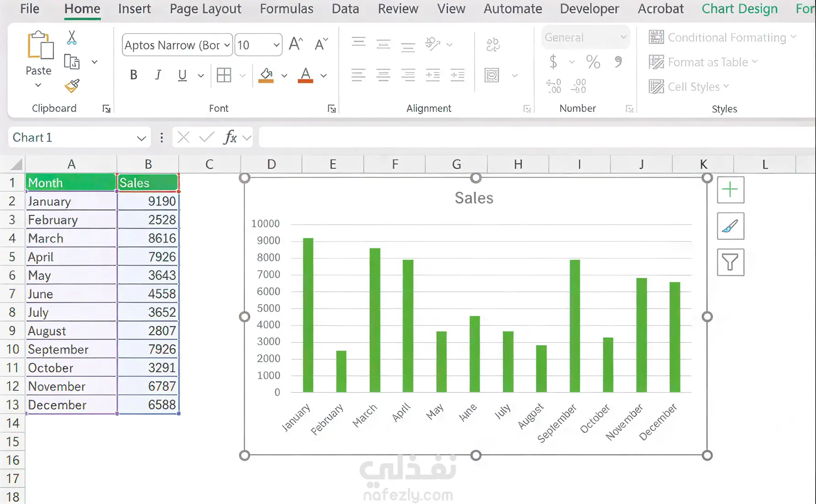
Task: Apply Accounting dollar number format
Action: [x=553, y=62]
